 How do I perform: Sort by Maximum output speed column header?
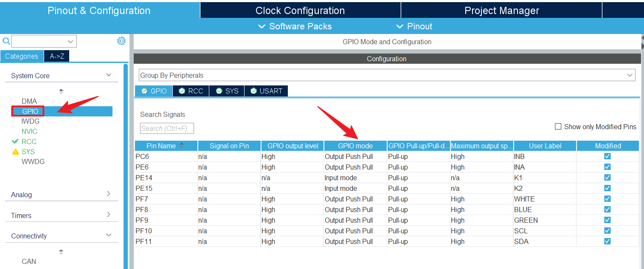click(482, 146)
